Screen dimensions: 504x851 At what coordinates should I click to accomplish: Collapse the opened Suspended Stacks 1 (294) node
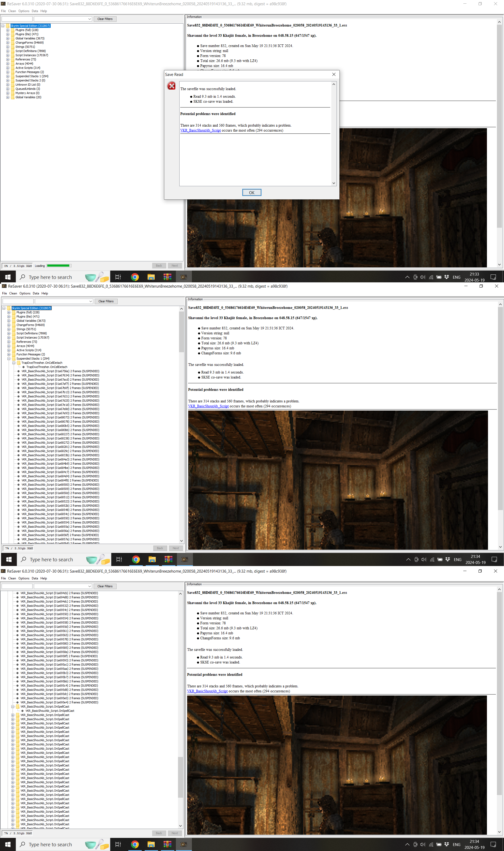[8, 359]
